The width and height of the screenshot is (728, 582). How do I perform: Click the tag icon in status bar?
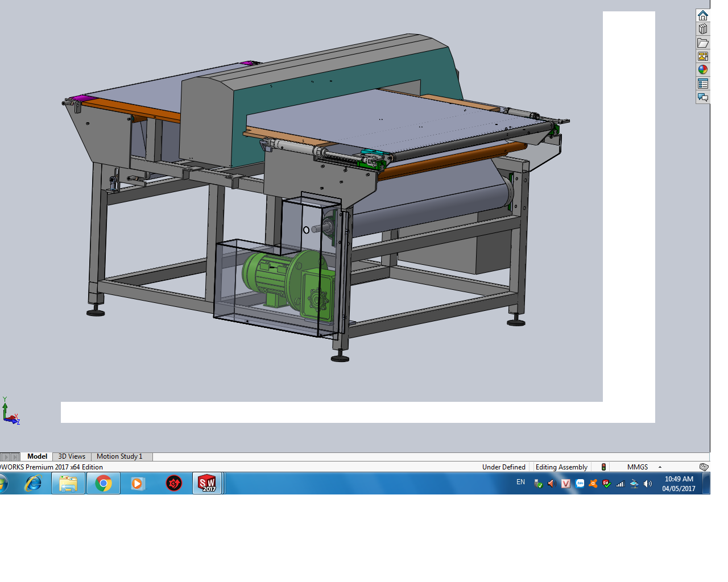[x=704, y=467]
